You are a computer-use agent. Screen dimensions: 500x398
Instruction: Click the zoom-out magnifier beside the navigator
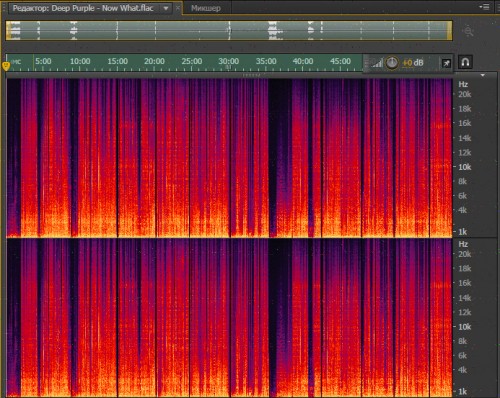(468, 31)
